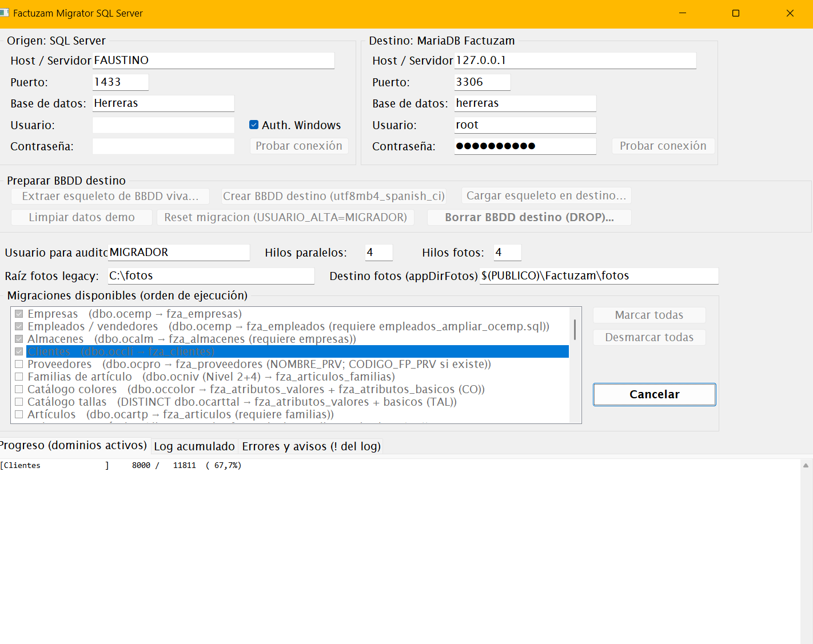The width and height of the screenshot is (813, 644).
Task: Maximize the Factuzam Migrator window
Action: tap(736, 13)
